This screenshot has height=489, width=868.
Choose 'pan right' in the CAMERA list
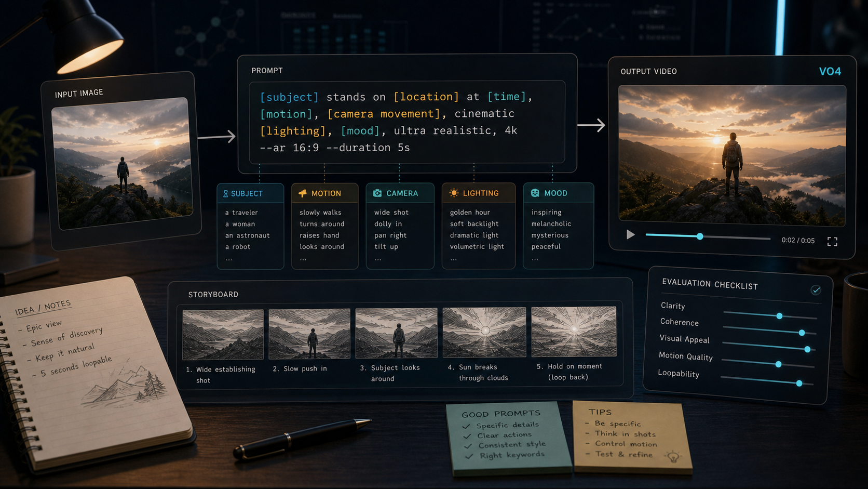coord(390,235)
